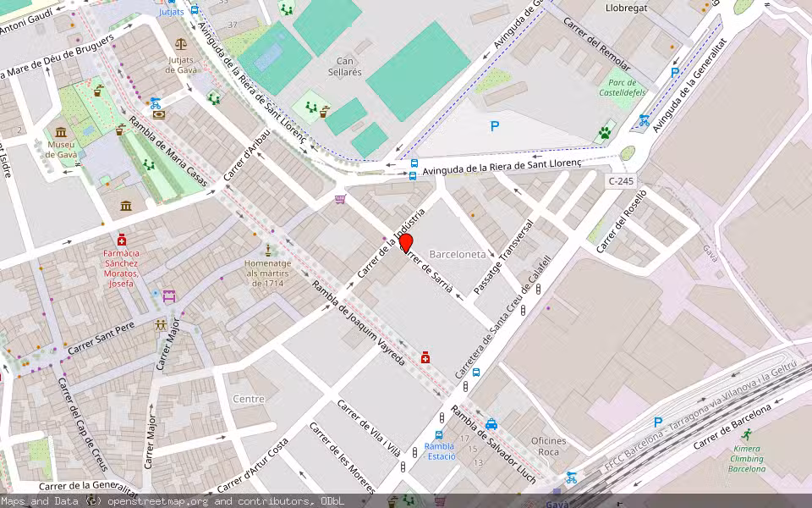The image size is (812, 508).
Task: Click the parking P beside Avinguda de la Generalitat
Action: tap(675, 73)
